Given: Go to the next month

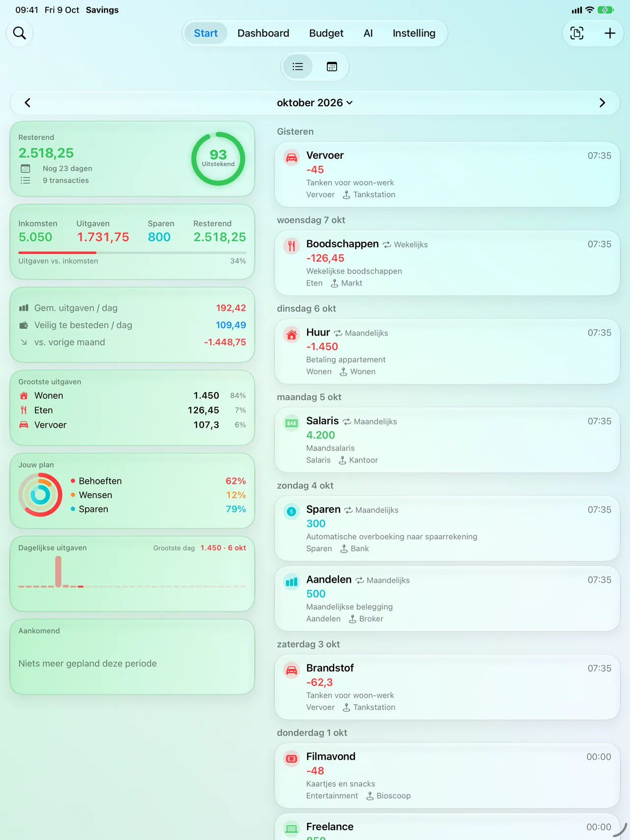Looking at the screenshot, I should click(602, 103).
